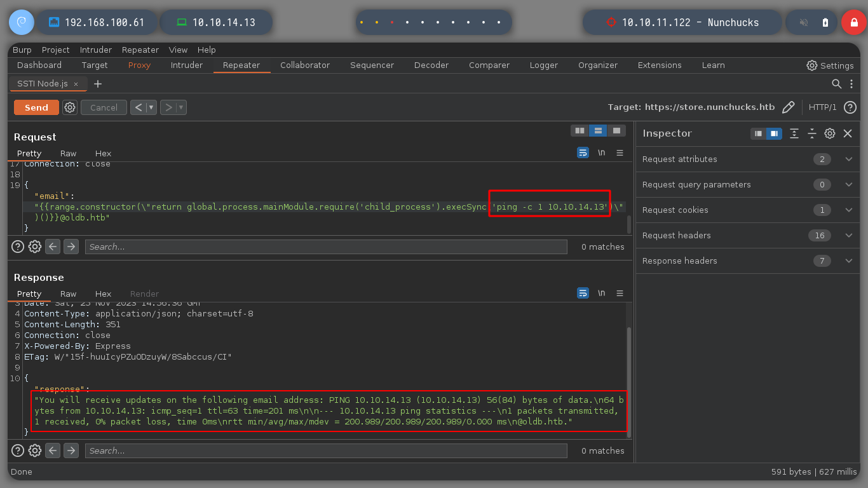Viewport: 868px width, 488px height.
Task: Open back history dropdown arrow
Action: 152,107
